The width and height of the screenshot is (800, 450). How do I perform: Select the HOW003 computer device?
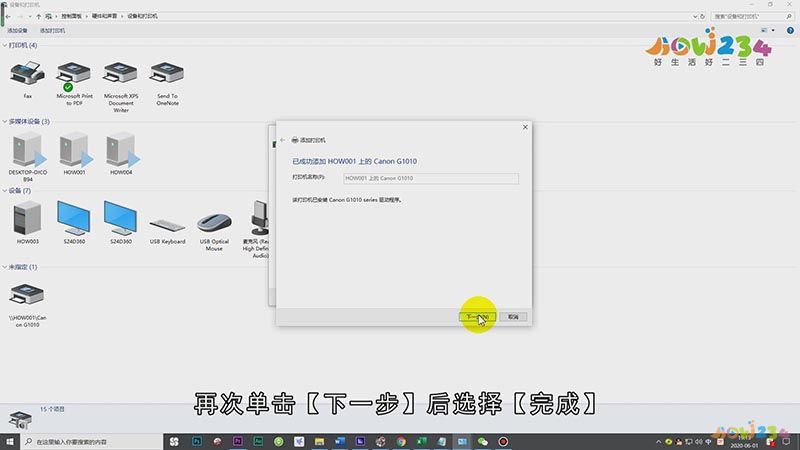click(x=28, y=222)
